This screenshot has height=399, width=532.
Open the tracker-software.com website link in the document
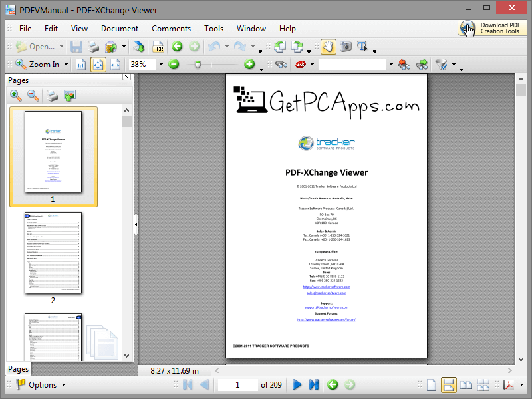[x=327, y=287]
